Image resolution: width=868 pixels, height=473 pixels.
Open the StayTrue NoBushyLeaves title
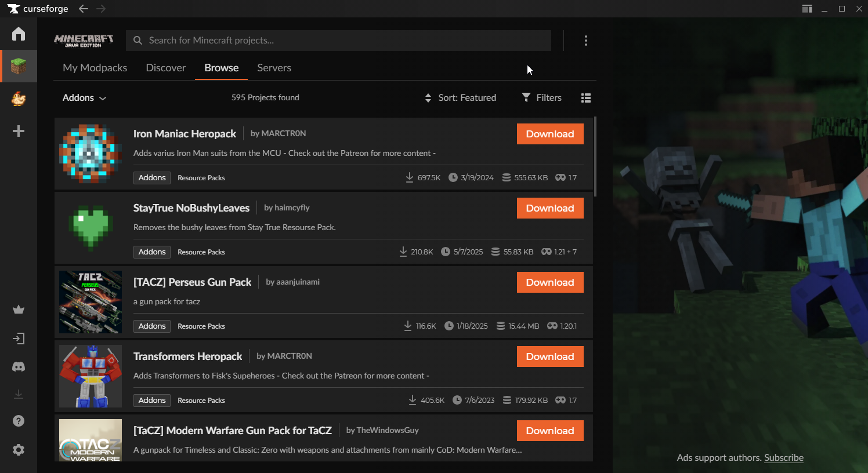click(x=191, y=208)
